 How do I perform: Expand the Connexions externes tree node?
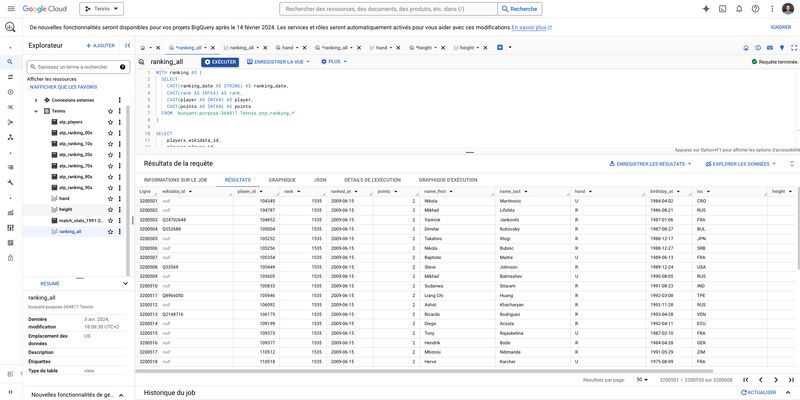(x=36, y=100)
